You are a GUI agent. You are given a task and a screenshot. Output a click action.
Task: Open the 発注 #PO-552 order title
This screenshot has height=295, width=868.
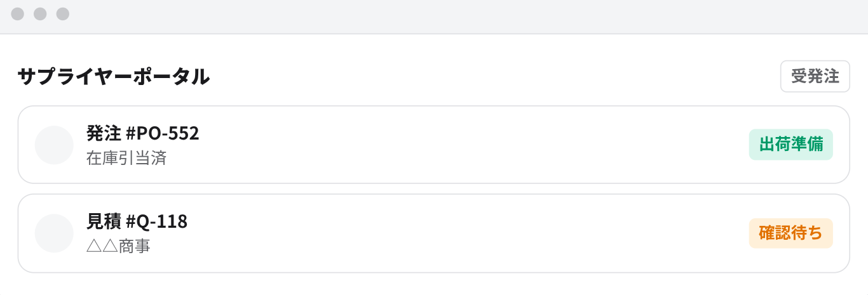click(x=143, y=133)
